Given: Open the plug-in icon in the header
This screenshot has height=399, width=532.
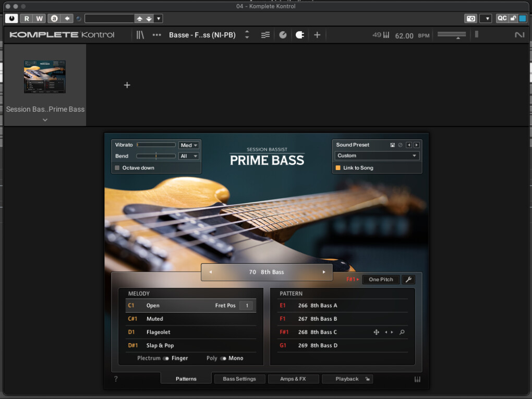Looking at the screenshot, I should click(x=299, y=35).
